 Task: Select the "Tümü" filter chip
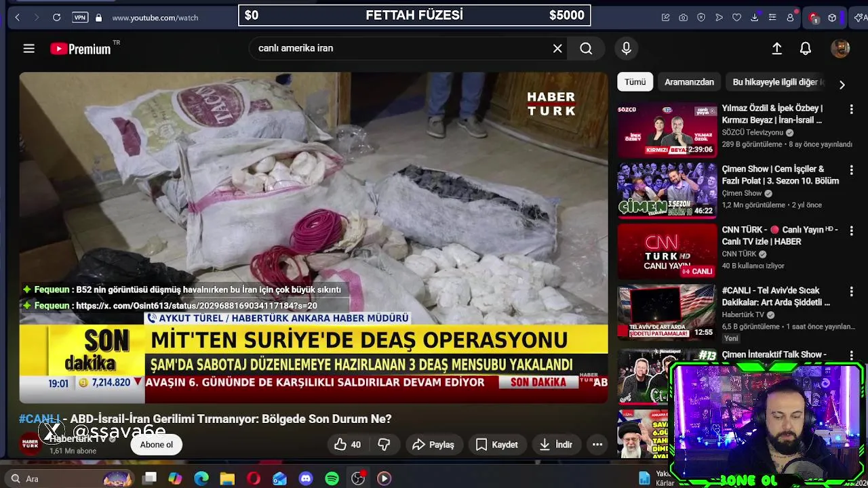pyautogui.click(x=635, y=82)
